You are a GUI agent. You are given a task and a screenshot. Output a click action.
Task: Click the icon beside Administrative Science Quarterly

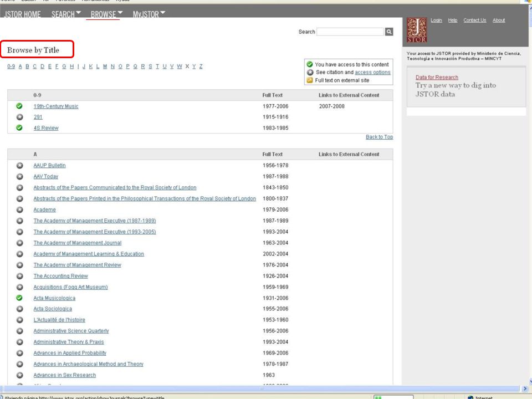tap(20, 331)
